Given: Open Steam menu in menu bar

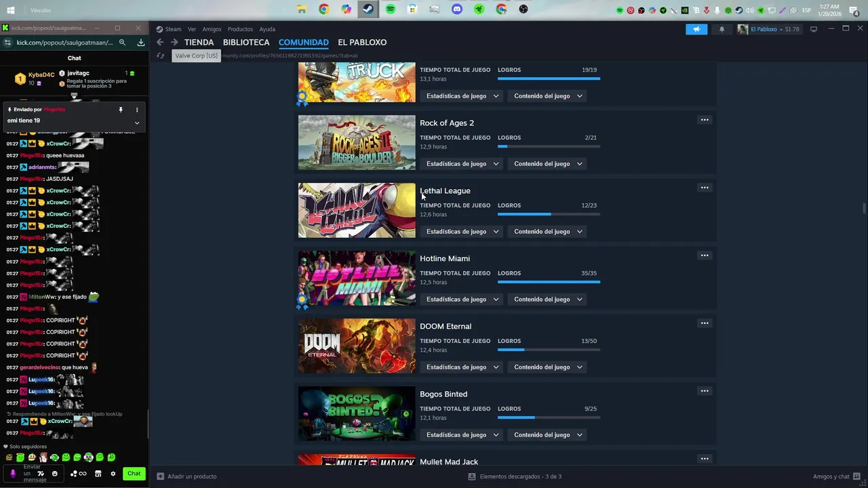Looking at the screenshot, I should click(x=169, y=29).
